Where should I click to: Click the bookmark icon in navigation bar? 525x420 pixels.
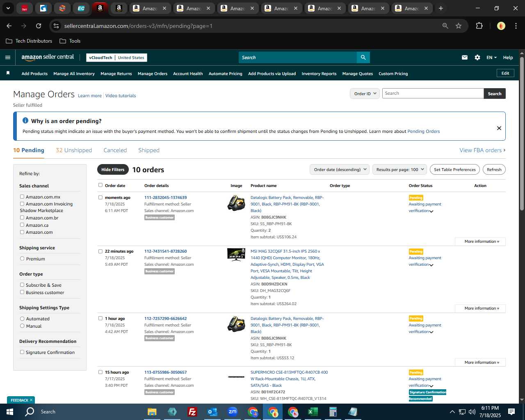click(x=8, y=73)
